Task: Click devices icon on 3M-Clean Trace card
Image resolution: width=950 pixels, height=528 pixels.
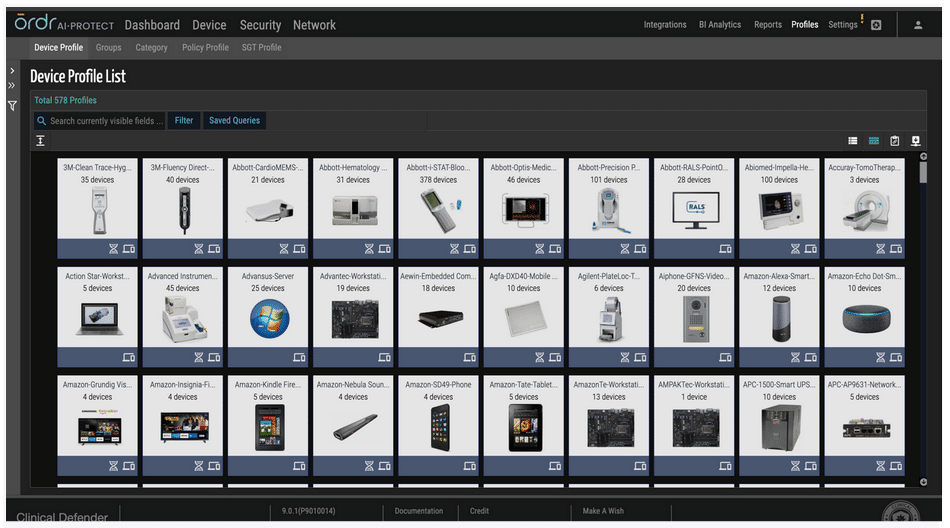Action: click(x=129, y=249)
